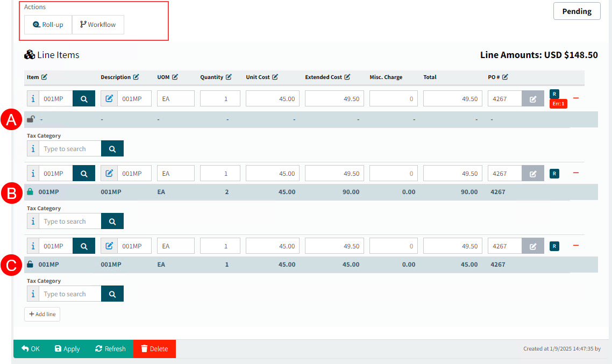This screenshot has width=612, height=364.
Task: Toggle the unlocked padlock on third line
Action: click(x=30, y=265)
